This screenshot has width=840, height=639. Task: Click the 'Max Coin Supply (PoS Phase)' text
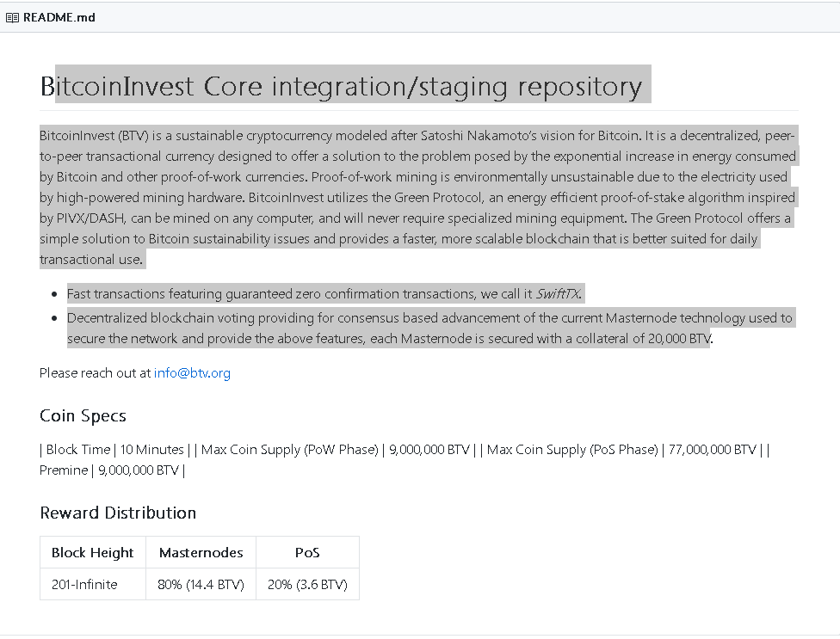[572, 450]
